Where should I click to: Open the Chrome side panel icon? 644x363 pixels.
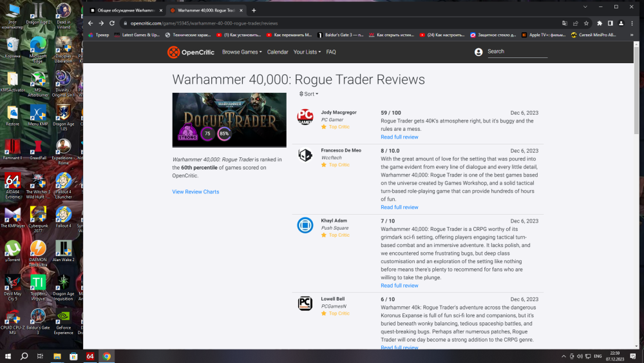611,23
